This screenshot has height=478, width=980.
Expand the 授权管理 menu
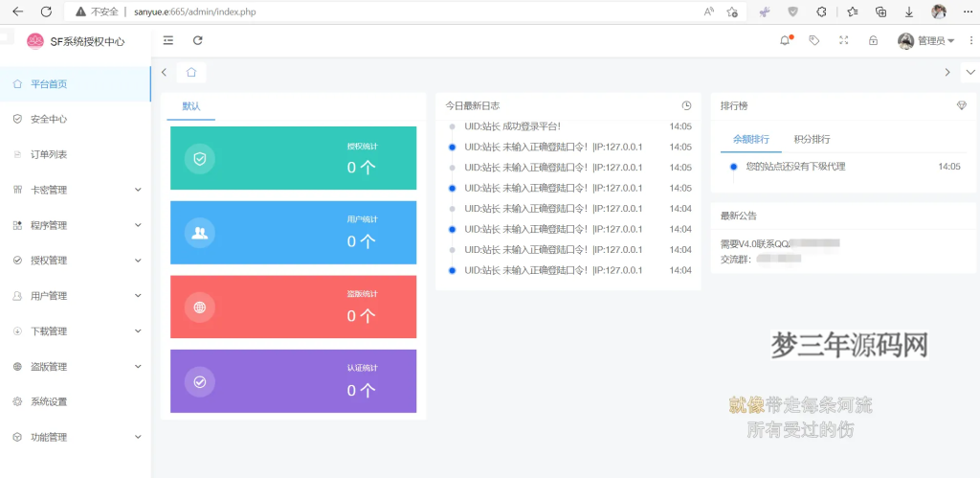[x=75, y=261]
